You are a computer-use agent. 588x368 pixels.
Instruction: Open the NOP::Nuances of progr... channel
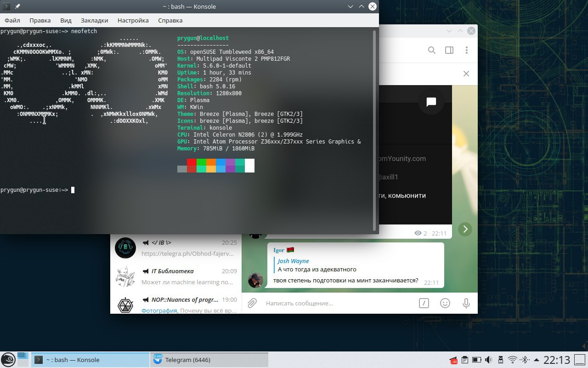coord(176,305)
